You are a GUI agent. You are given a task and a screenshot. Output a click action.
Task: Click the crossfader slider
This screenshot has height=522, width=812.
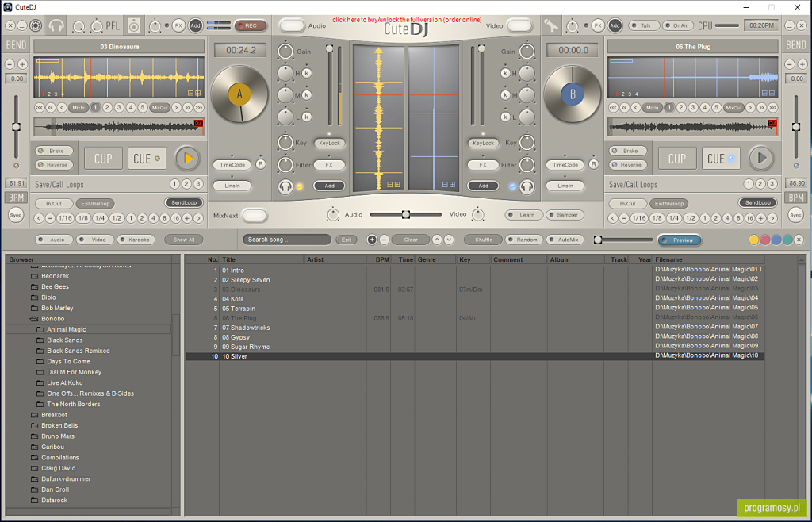pyautogui.click(x=405, y=214)
